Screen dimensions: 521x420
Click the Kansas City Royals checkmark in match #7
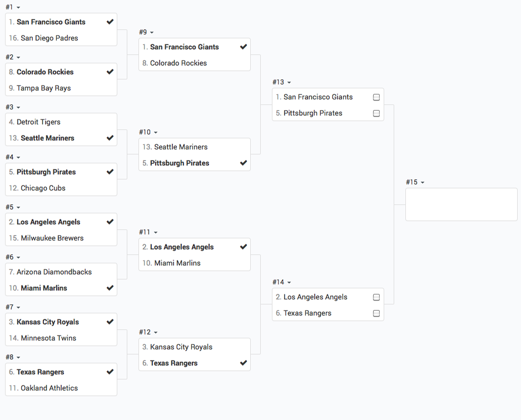click(110, 322)
